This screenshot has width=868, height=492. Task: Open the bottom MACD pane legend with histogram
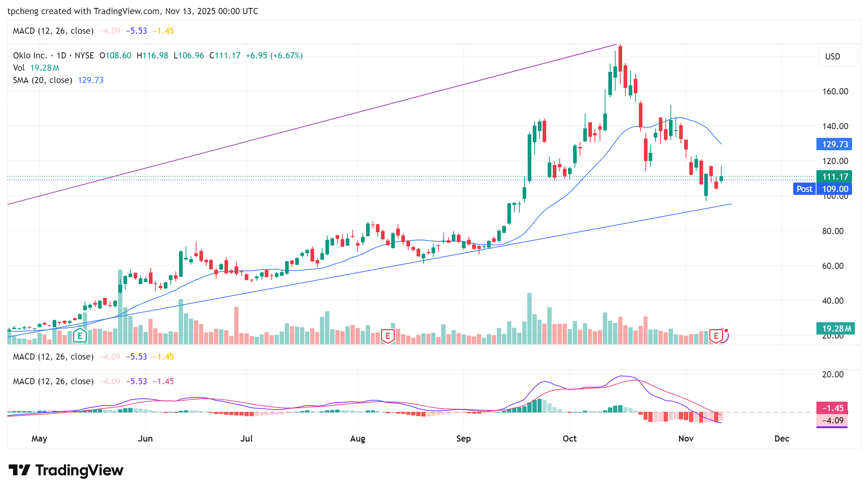[x=53, y=381]
